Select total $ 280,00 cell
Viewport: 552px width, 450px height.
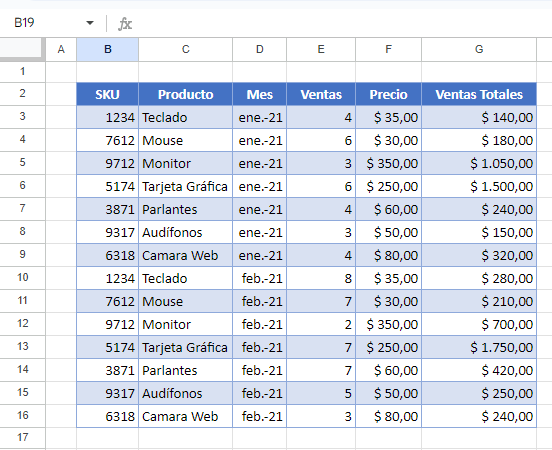pos(479,278)
